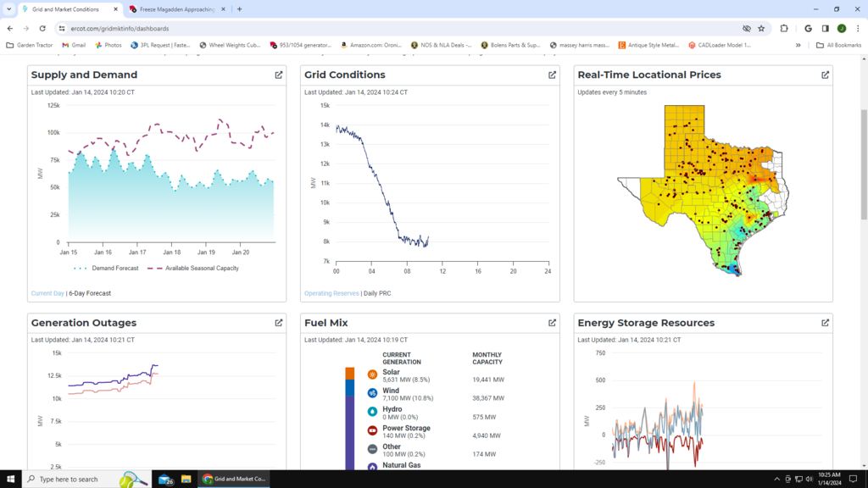Image resolution: width=868 pixels, height=488 pixels.
Task: Click the Fuel Mix pop-out icon
Action: (552, 323)
